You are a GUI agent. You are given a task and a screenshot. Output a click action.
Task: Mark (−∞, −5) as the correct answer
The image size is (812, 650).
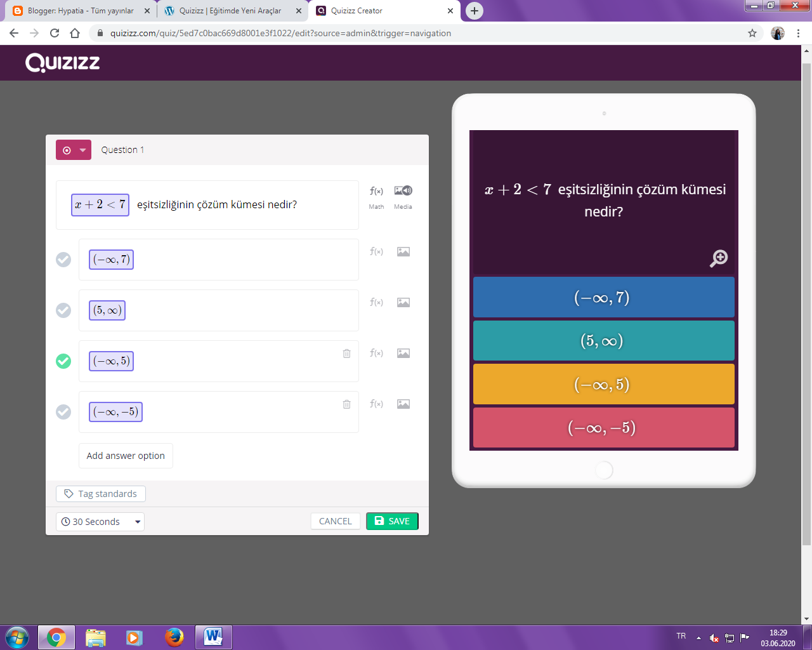coord(63,411)
